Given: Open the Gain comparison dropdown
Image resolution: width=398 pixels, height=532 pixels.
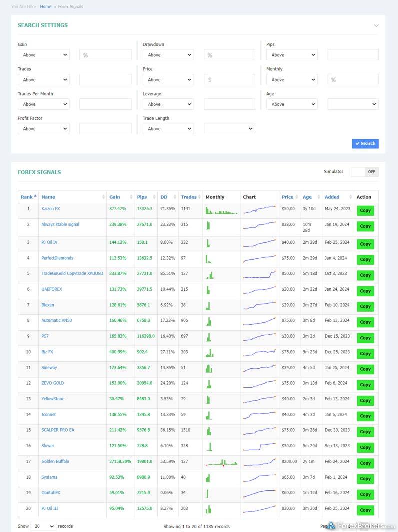Looking at the screenshot, I should point(44,55).
